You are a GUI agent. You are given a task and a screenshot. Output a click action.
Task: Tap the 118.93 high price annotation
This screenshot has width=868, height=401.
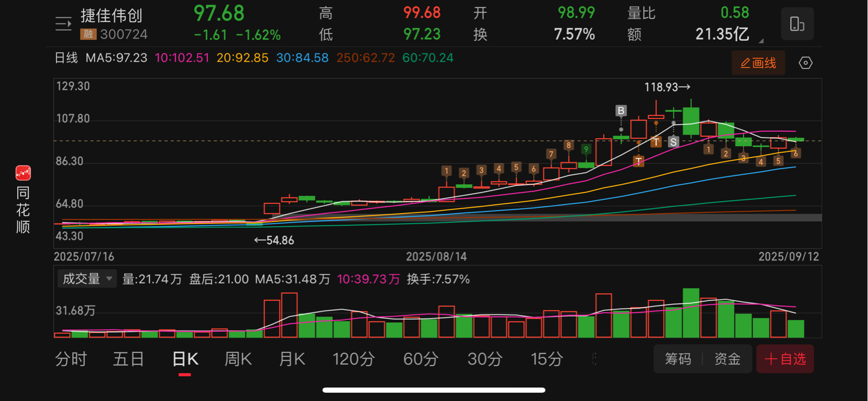pos(667,87)
